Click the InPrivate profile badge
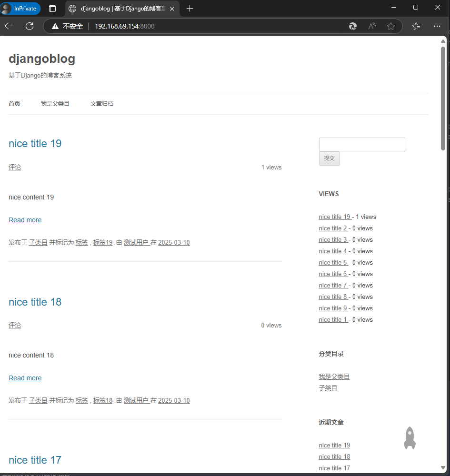 [20, 9]
